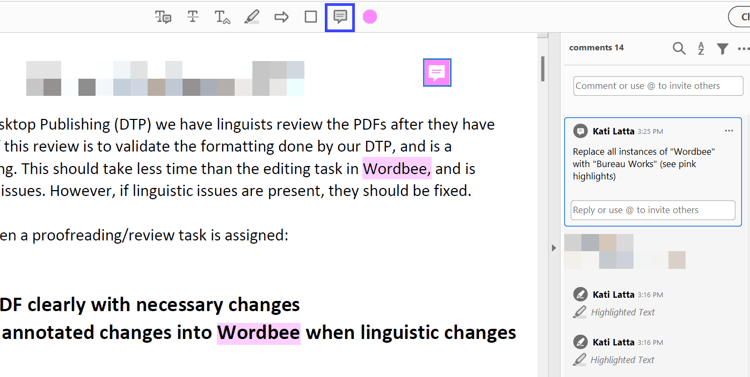
Task: Click the comment text about Bureau Works
Action: (x=643, y=164)
